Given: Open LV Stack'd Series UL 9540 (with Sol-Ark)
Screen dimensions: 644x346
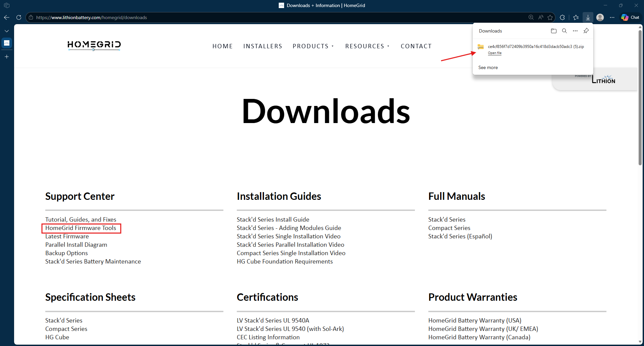Looking at the screenshot, I should [x=290, y=329].
